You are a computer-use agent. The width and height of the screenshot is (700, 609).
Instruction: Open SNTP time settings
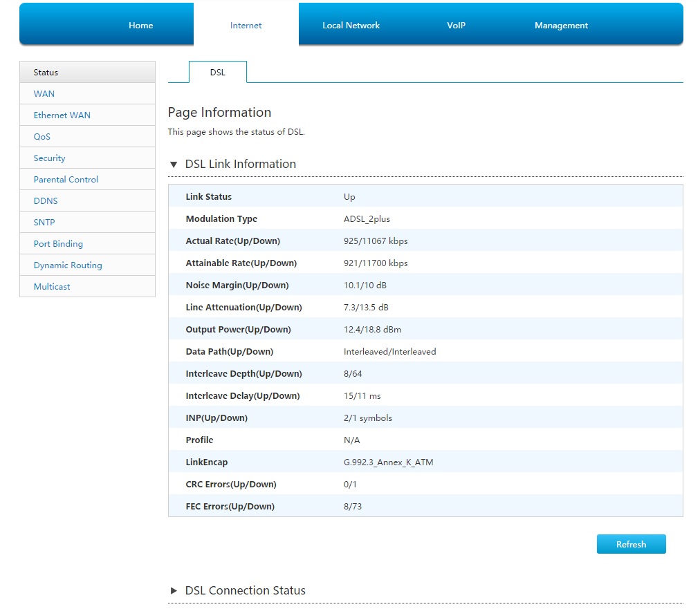click(x=44, y=223)
